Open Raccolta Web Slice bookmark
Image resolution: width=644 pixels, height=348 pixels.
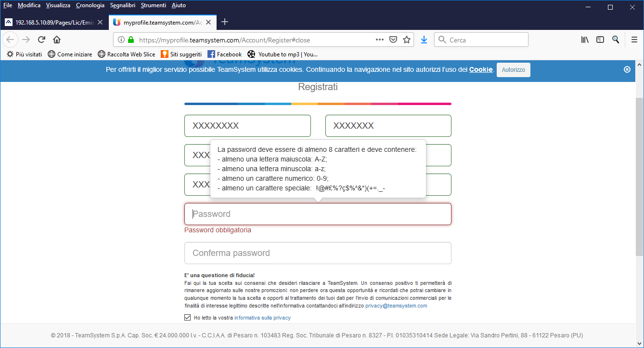(127, 54)
